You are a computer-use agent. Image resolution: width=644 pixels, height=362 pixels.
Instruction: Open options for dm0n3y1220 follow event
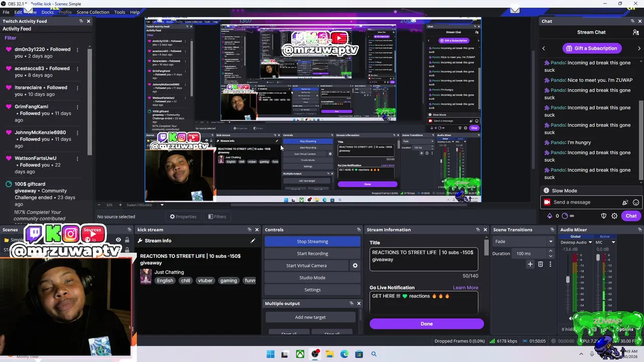[77, 49]
